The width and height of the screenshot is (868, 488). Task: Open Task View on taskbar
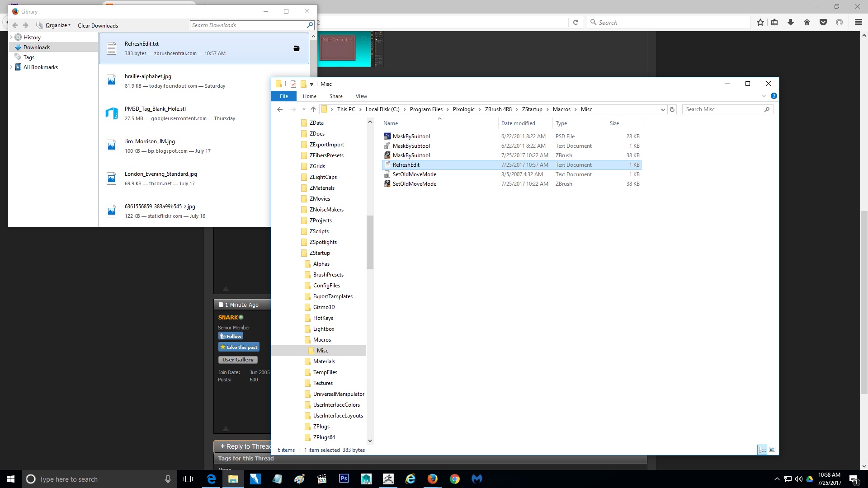tap(188, 479)
